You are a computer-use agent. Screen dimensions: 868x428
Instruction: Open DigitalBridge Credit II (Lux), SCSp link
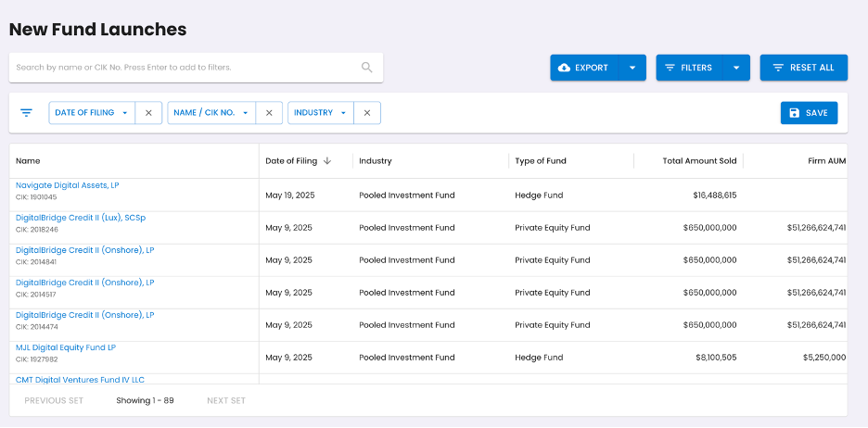coord(81,218)
